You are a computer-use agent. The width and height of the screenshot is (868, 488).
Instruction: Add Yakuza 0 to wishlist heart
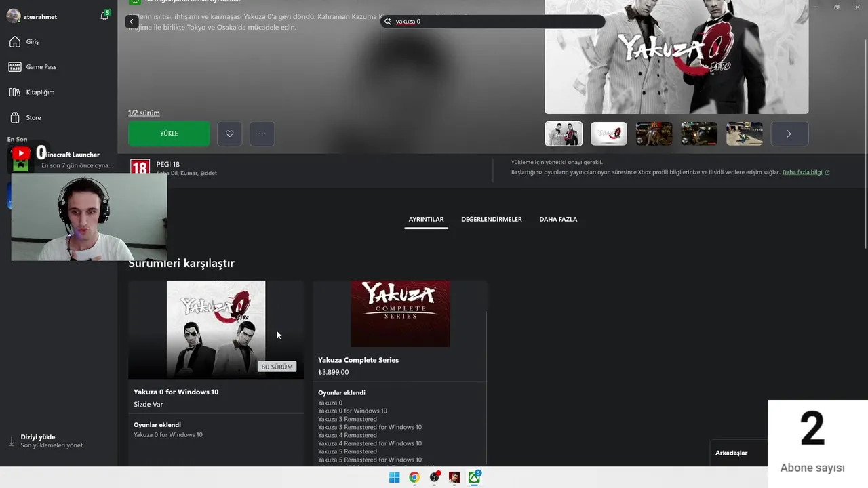click(x=229, y=134)
